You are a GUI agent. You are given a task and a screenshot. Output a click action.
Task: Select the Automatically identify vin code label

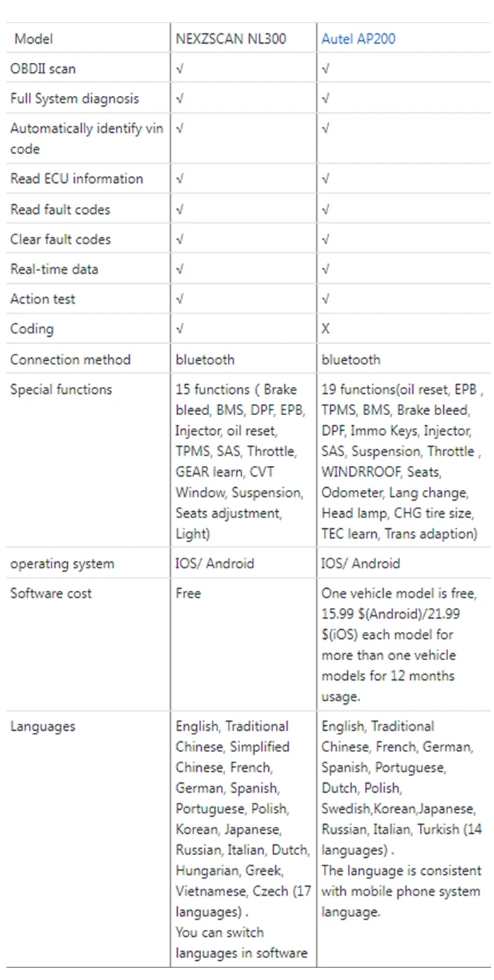tap(87, 138)
